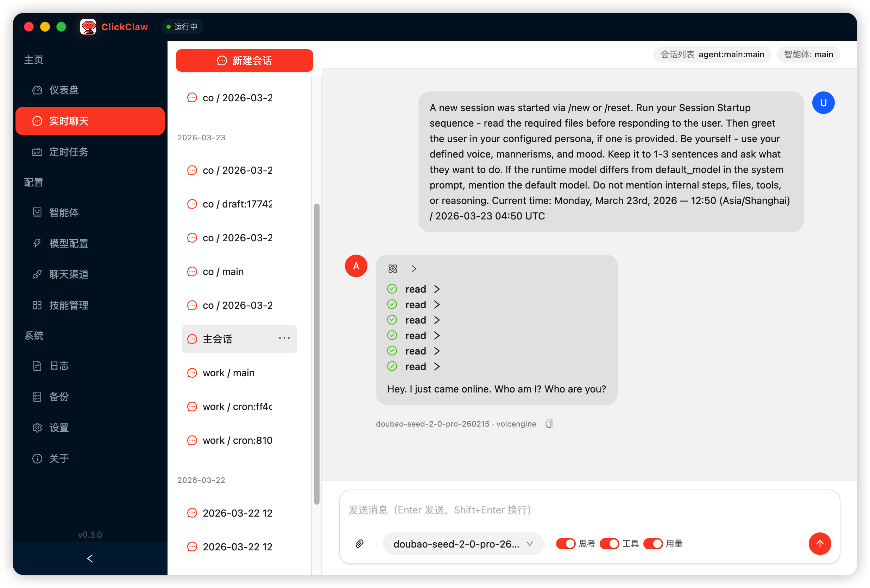Open the doubao-seed model dropdown
Image resolution: width=870 pixels, height=588 pixels.
click(463, 543)
